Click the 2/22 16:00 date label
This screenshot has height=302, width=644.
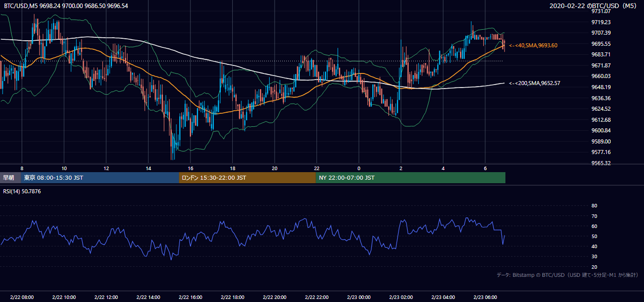(190, 297)
